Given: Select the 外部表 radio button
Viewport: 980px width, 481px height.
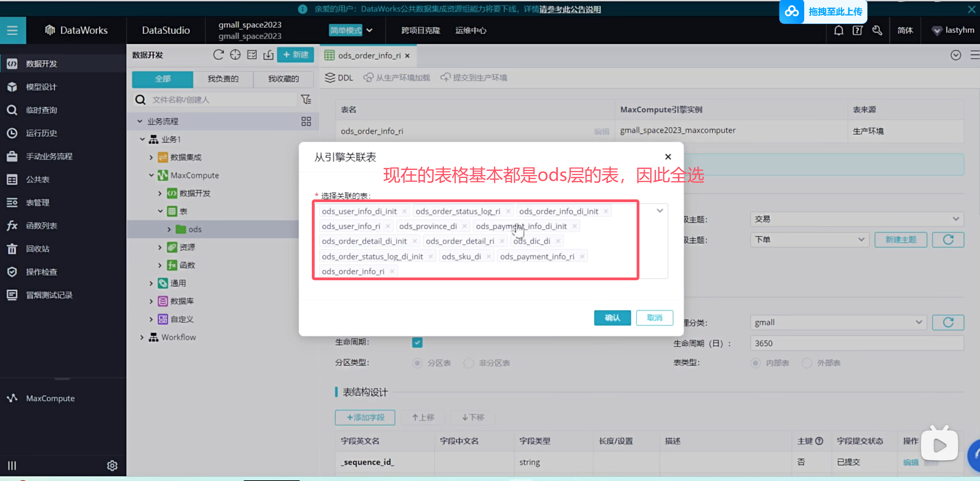Looking at the screenshot, I should click(x=807, y=363).
